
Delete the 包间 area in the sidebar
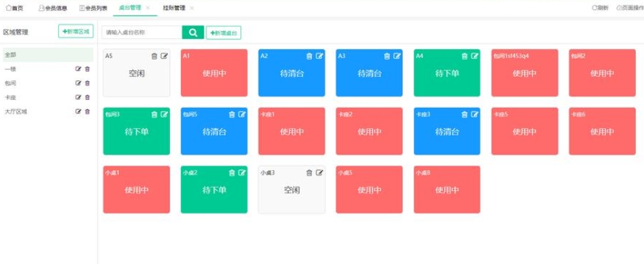87,83
